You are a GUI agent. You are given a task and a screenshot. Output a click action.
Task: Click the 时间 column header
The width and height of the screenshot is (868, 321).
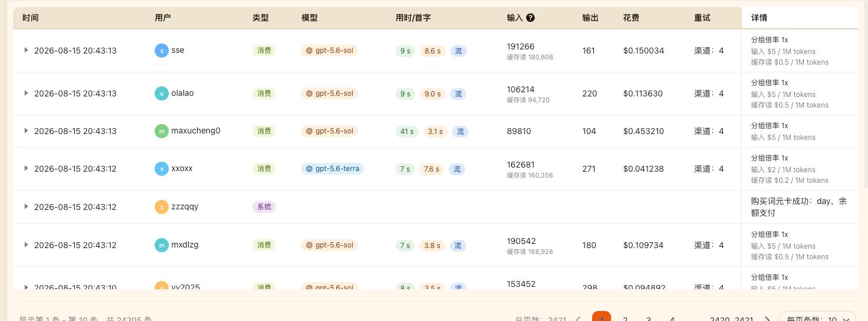(x=31, y=18)
